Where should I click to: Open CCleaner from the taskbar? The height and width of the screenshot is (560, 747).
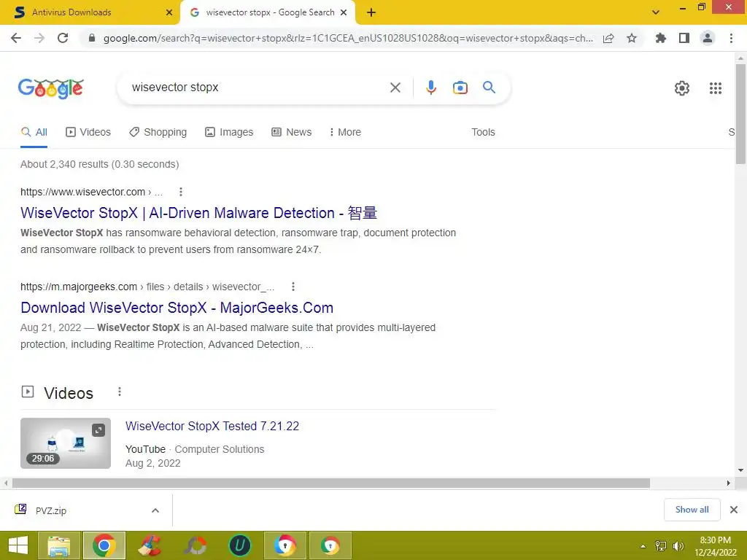tap(150, 545)
